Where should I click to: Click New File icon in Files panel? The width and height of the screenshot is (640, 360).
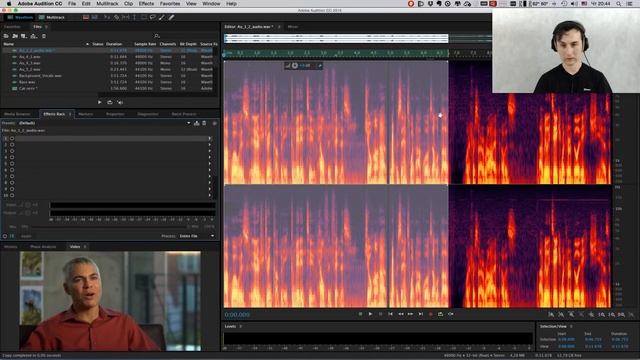[24, 36]
